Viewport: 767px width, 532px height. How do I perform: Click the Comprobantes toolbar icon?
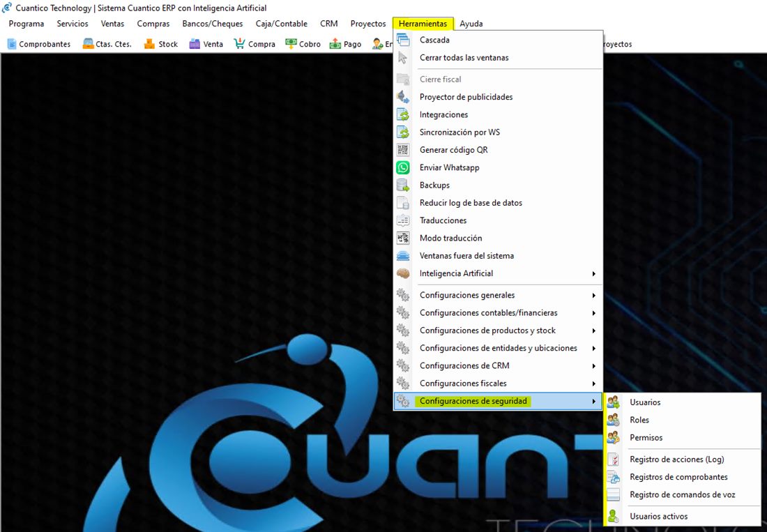click(12, 44)
